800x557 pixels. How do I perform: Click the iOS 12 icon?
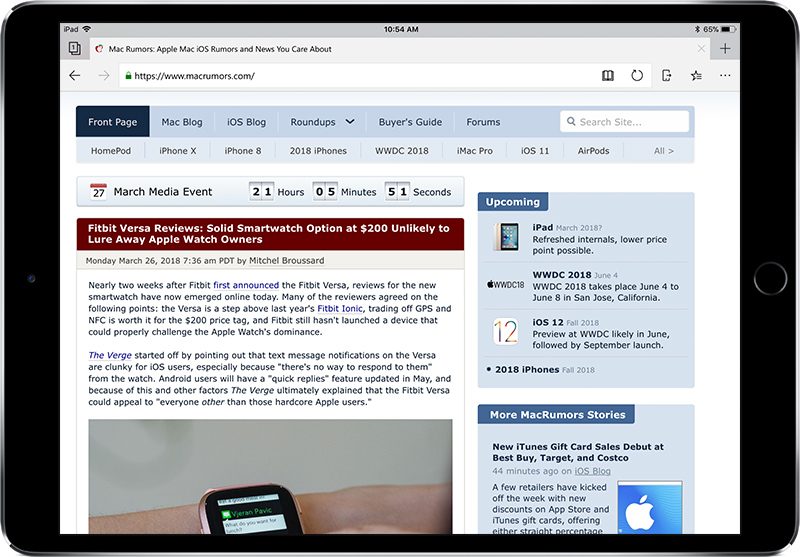click(506, 332)
